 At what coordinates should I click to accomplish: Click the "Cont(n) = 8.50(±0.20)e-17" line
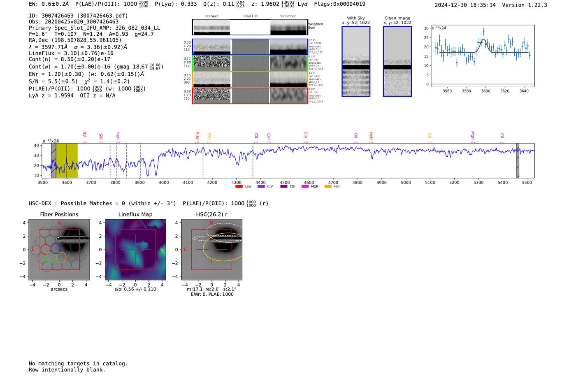point(70,59)
